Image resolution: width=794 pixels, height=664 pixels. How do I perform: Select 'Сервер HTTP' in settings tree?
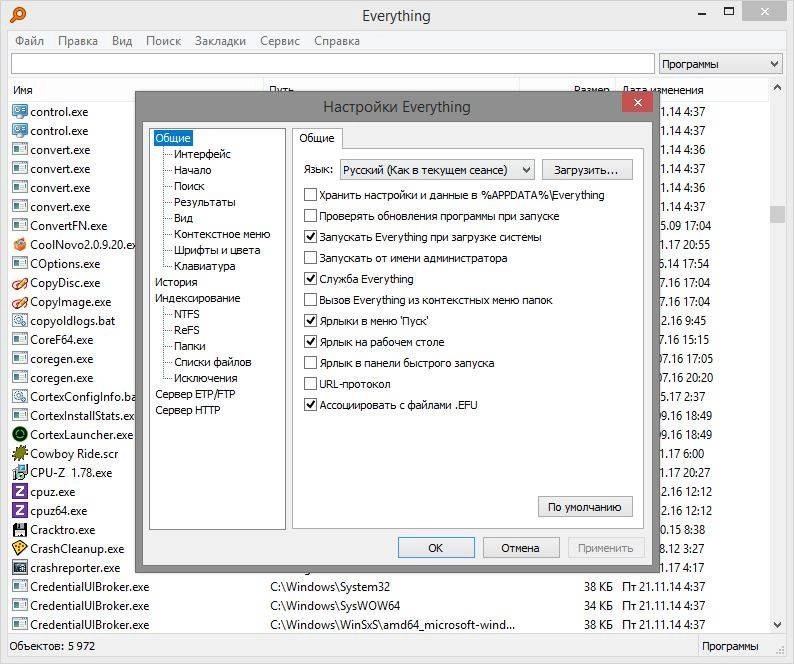tap(187, 410)
